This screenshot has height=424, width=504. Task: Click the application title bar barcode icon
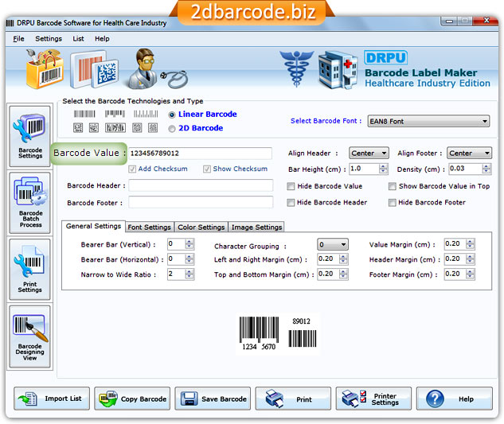pos(10,23)
